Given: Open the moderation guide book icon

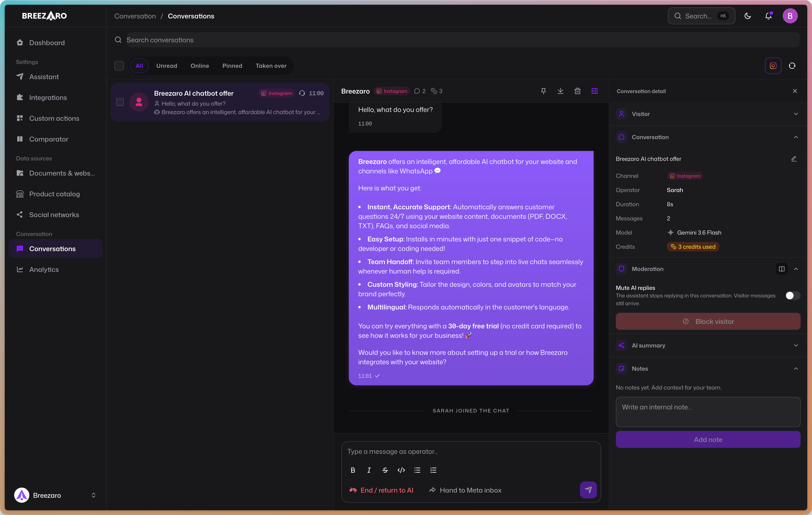Looking at the screenshot, I should pyautogui.click(x=782, y=269).
